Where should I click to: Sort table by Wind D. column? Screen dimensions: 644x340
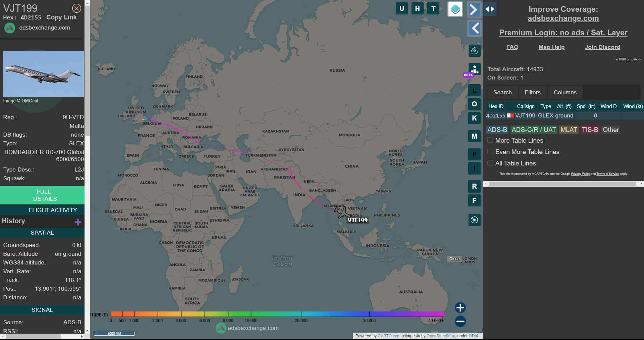tap(609, 106)
